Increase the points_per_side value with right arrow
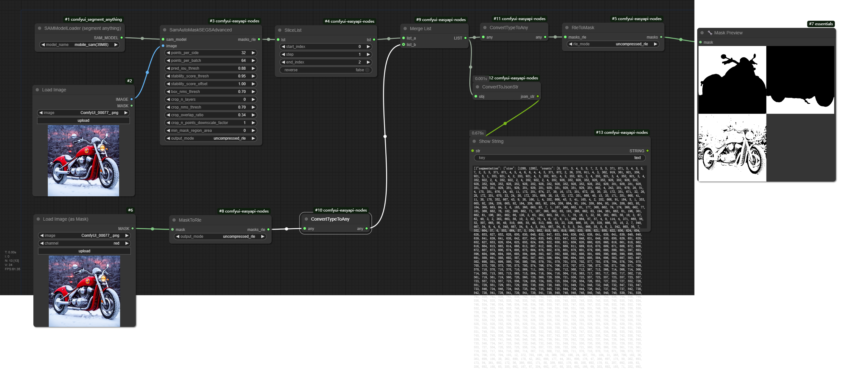 253,53
